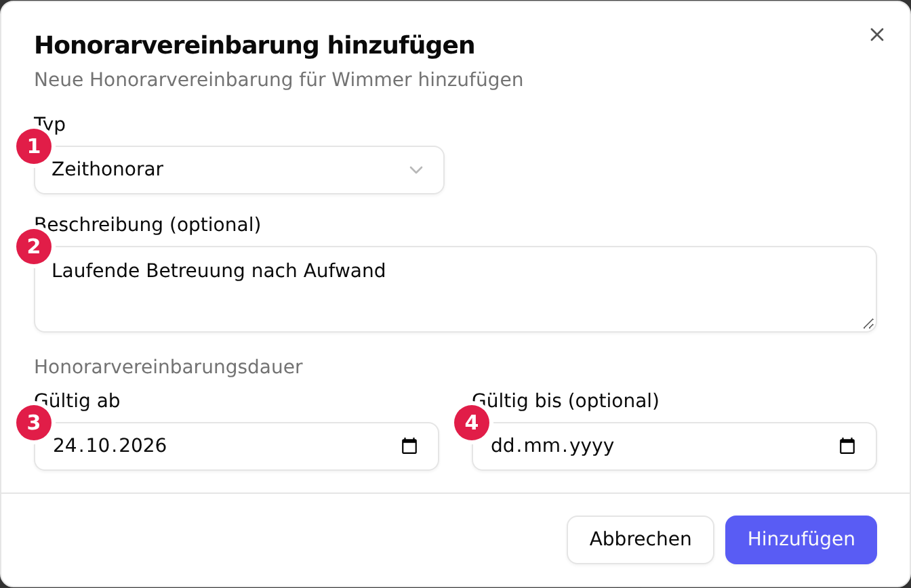Click the dialog title Honorarvereinbarung hinzufügen
The image size is (911, 588).
(x=254, y=46)
